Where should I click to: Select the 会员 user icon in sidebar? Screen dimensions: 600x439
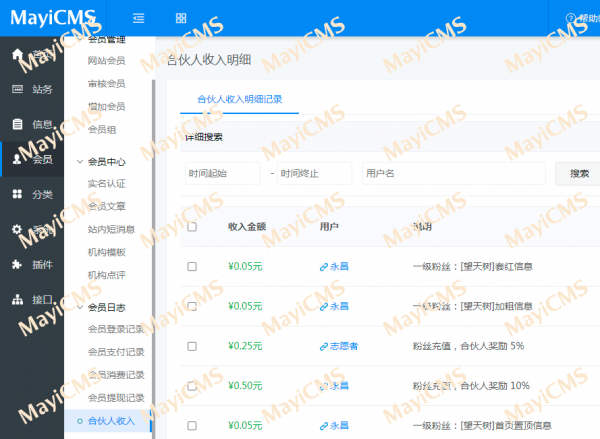tap(17, 159)
